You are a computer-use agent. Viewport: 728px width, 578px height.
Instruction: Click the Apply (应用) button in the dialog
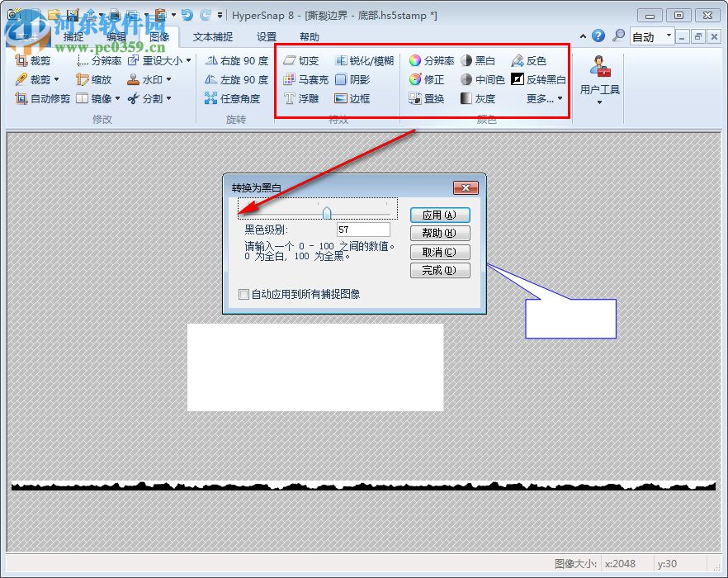[x=440, y=214]
